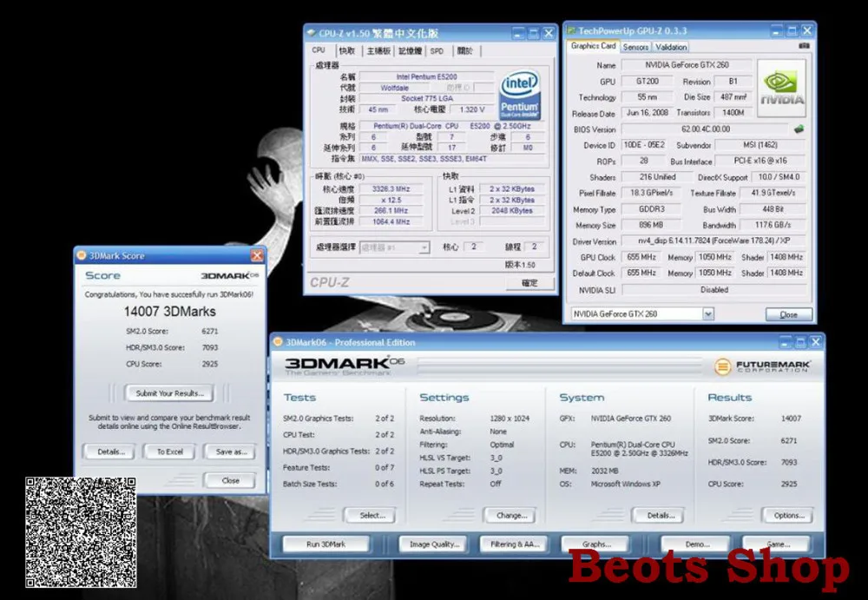
Task: Click the Memory Size 896 MB field
Action: (650, 226)
